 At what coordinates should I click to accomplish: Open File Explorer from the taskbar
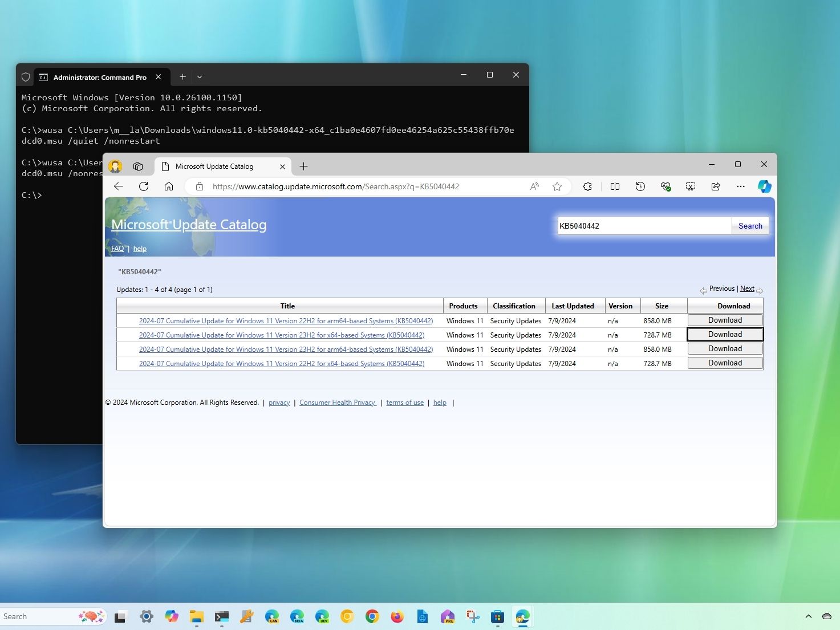197,616
